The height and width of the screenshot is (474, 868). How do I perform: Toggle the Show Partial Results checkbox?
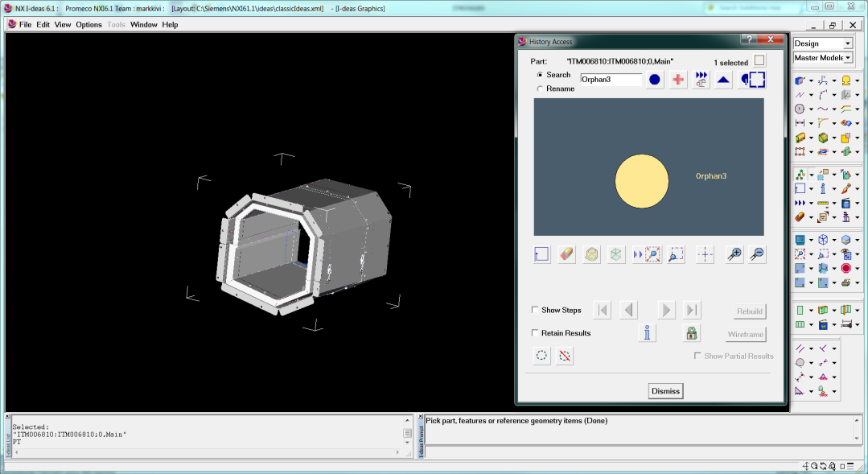(697, 356)
